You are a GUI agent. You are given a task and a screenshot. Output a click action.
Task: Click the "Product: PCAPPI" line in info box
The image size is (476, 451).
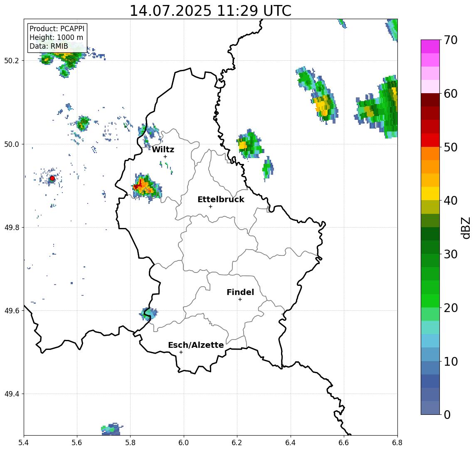click(x=57, y=29)
